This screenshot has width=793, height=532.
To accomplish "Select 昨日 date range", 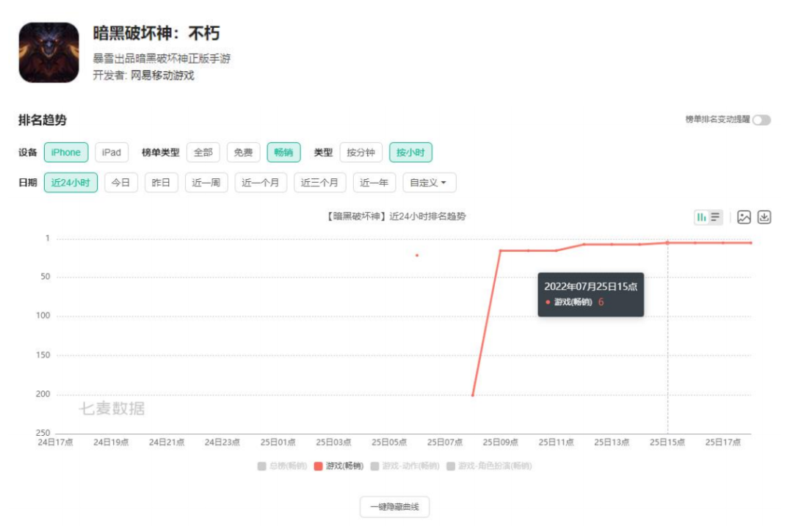I will pyautogui.click(x=162, y=183).
